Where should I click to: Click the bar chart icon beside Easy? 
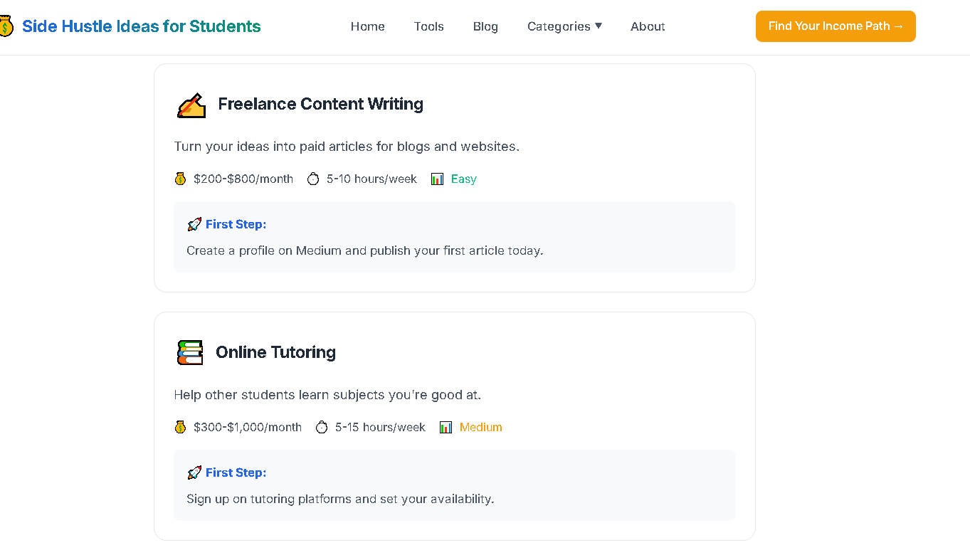(437, 179)
